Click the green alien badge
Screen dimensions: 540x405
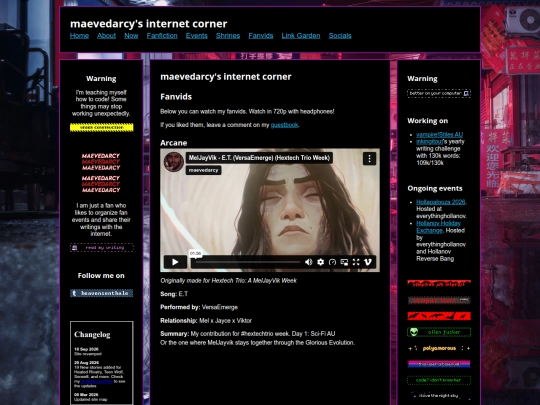pyautogui.click(x=439, y=332)
